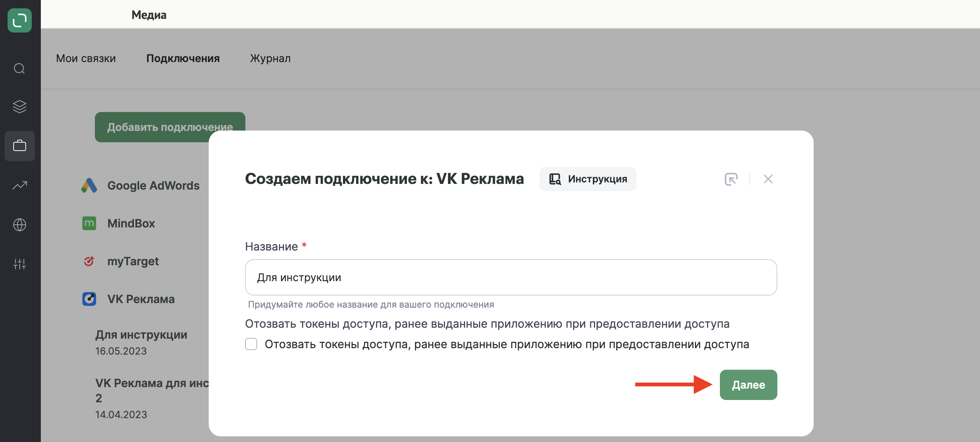Collapse the dialog using the arrow icon

click(x=731, y=179)
